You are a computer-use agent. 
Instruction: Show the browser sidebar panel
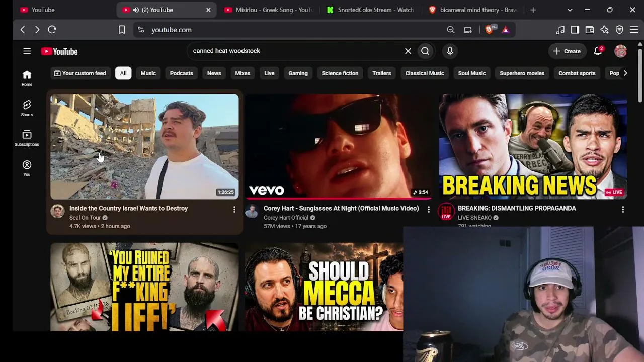click(575, 30)
